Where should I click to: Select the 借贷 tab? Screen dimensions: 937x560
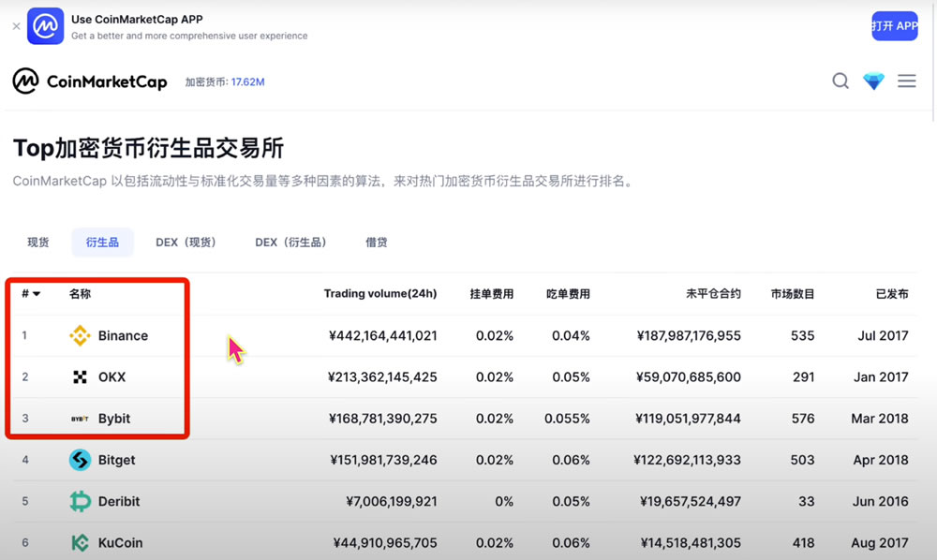pos(376,242)
